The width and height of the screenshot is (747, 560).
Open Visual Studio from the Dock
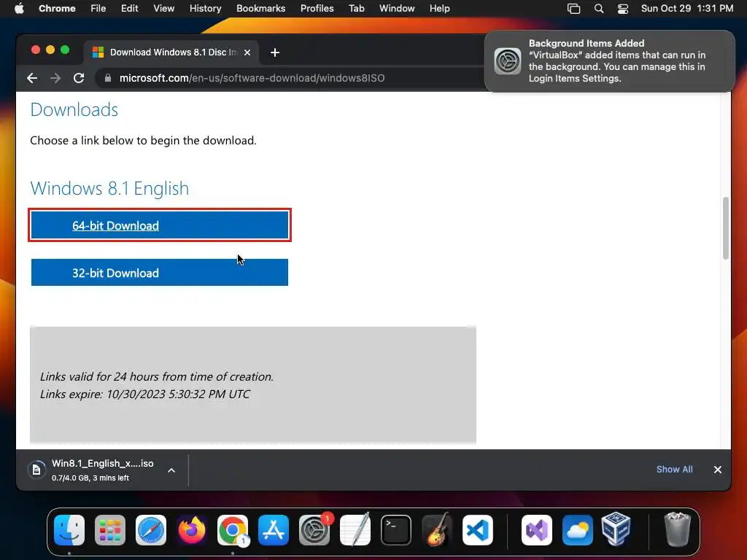pyautogui.click(x=537, y=530)
